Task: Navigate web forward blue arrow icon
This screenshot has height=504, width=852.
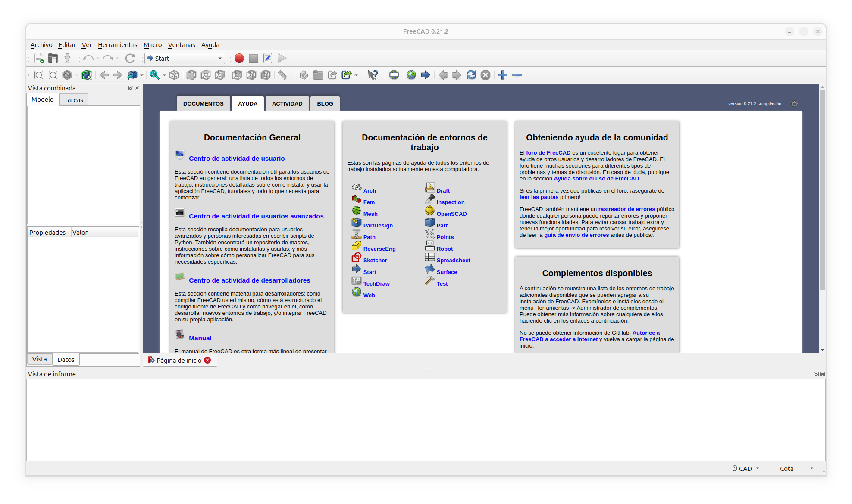Action: (426, 75)
